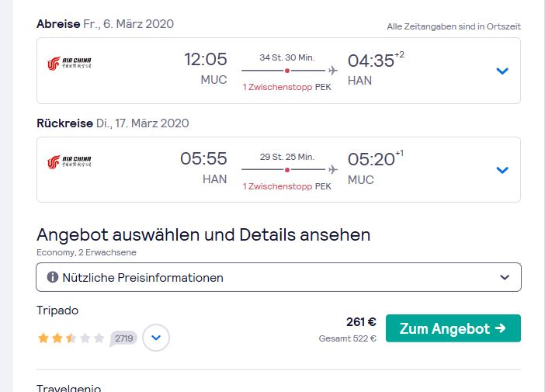Viewport: 545px width, 392px height.
Task: Expand outbound flight details chevron
Action: [502, 71]
